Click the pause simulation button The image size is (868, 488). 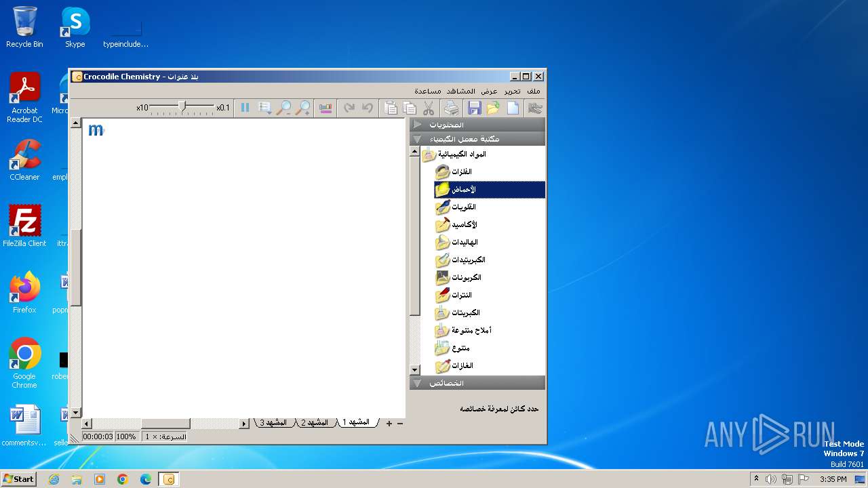point(245,108)
